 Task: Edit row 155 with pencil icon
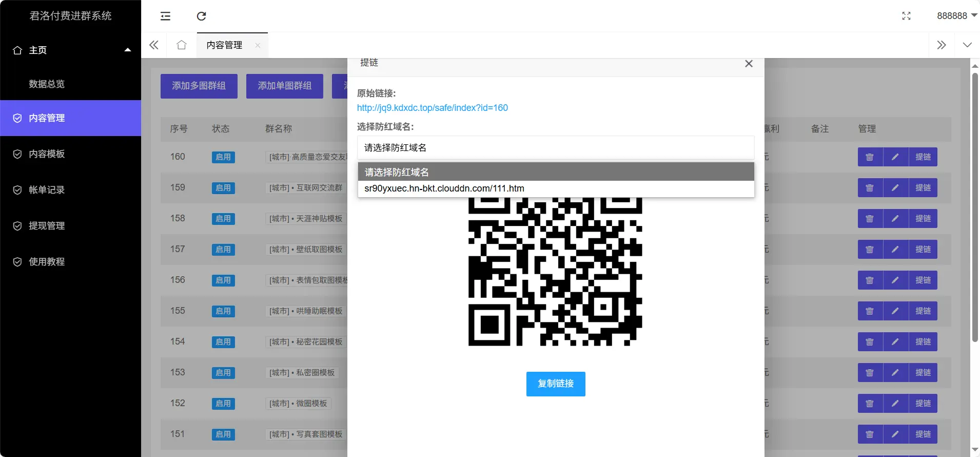895,311
